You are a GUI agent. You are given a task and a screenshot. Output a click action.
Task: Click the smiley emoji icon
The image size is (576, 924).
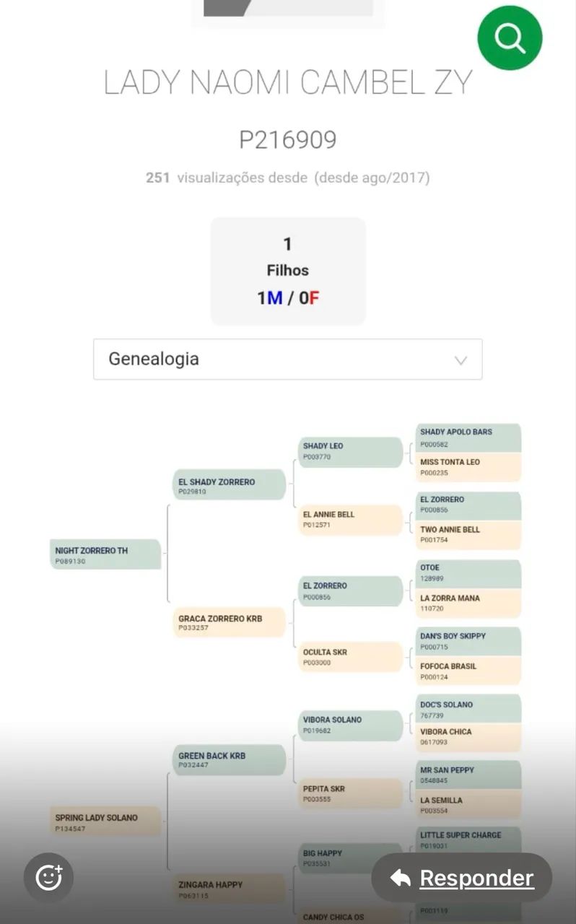pos(48,877)
